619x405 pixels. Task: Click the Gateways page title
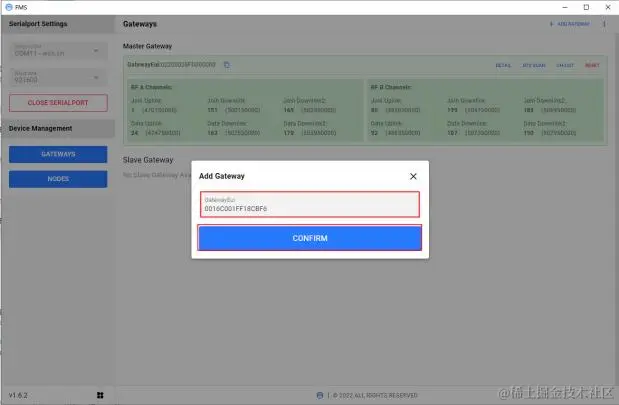click(x=140, y=24)
